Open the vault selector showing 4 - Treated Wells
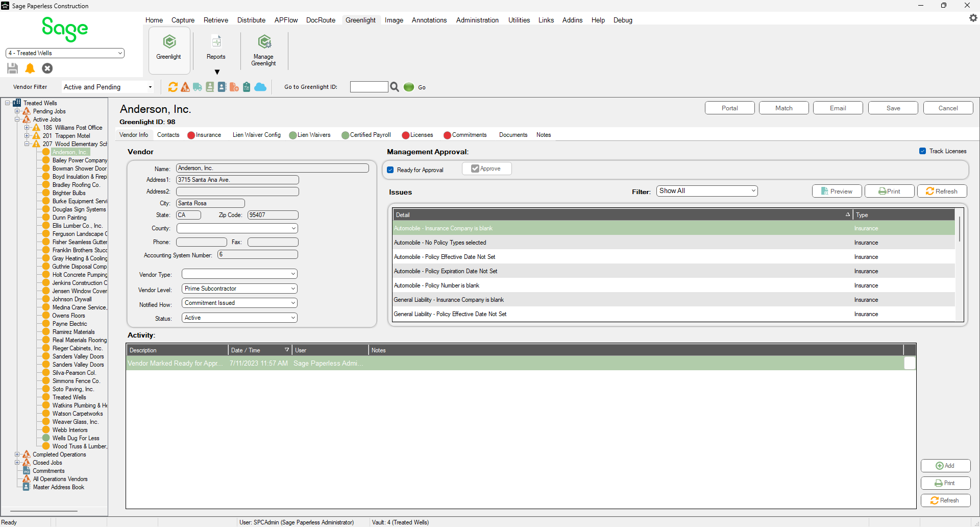Screen dimensions: 980x527 pos(65,53)
